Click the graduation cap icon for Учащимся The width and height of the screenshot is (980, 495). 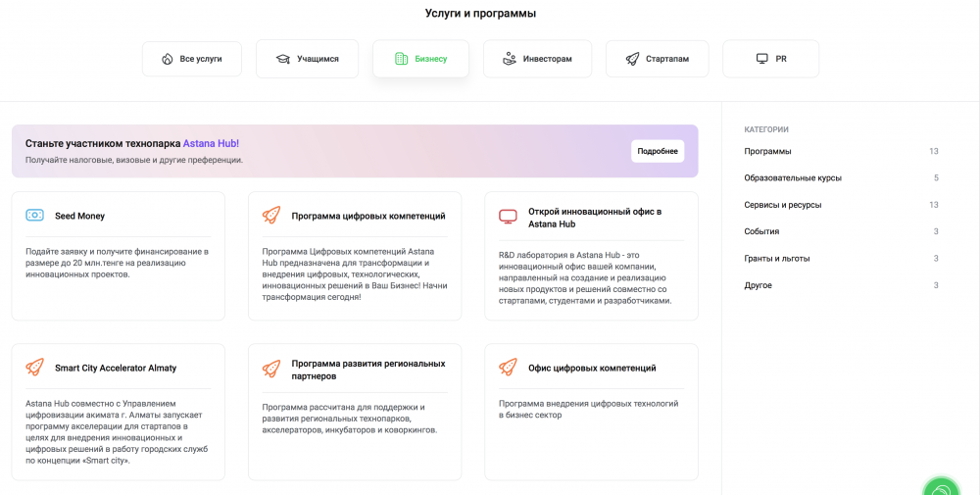(x=283, y=59)
